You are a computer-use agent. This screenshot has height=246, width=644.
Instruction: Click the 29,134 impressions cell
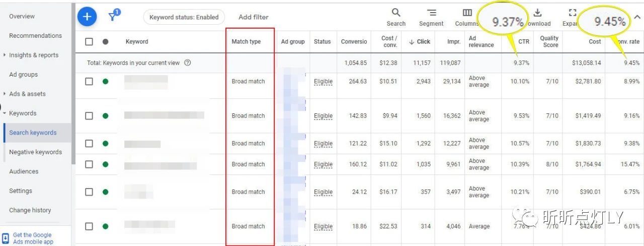452,81
